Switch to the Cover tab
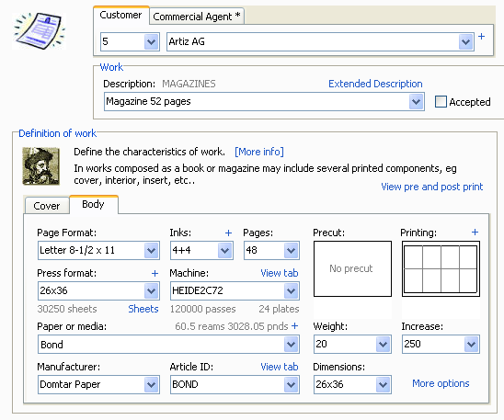The width and height of the screenshot is (504, 420). point(47,206)
